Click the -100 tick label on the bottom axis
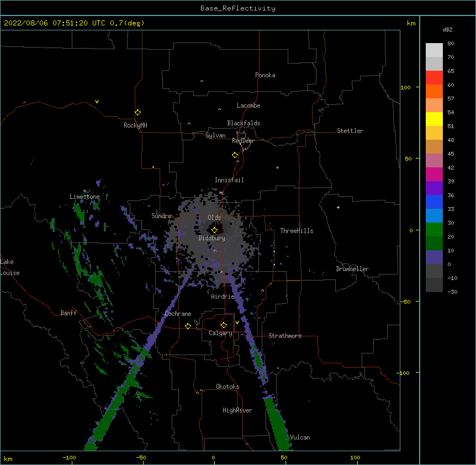This screenshot has height=465, width=476. click(69, 457)
